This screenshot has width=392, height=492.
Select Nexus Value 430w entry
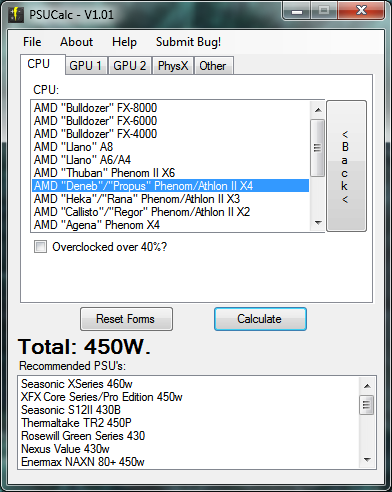188,449
